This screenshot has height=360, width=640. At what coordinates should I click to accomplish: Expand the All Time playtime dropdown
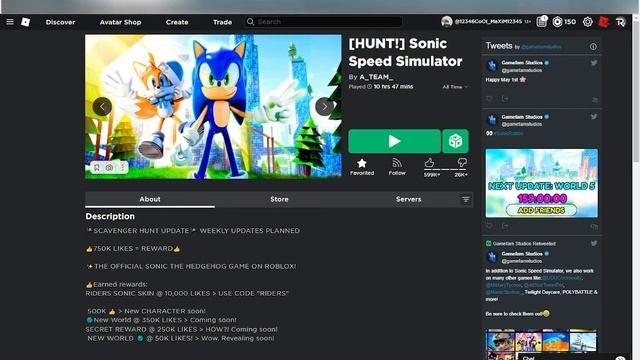[455, 87]
